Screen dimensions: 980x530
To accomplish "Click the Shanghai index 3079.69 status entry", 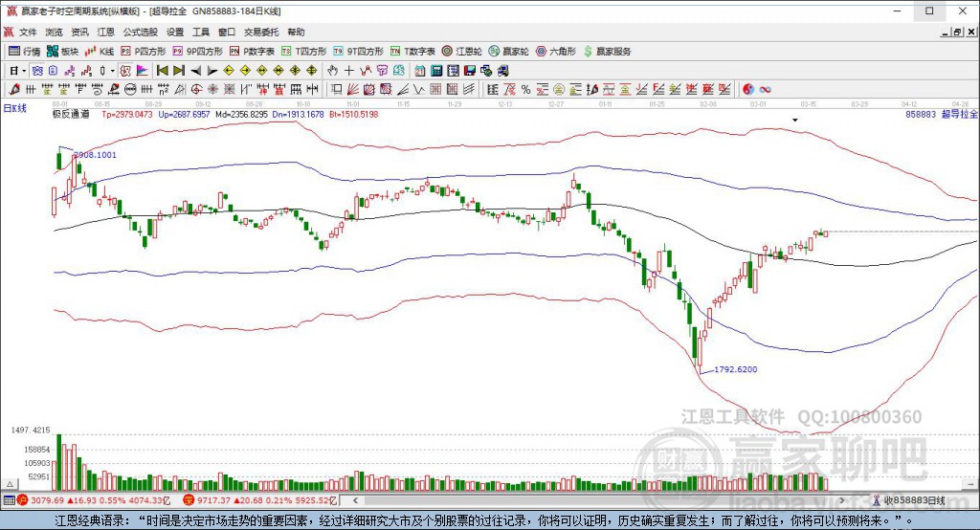I will 94,500.
